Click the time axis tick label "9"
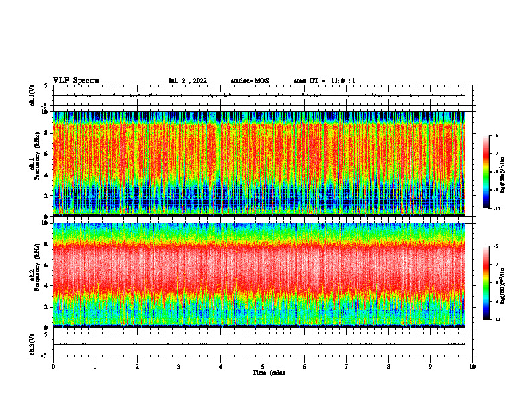Viewport: 532px width, 411px height. point(430,367)
